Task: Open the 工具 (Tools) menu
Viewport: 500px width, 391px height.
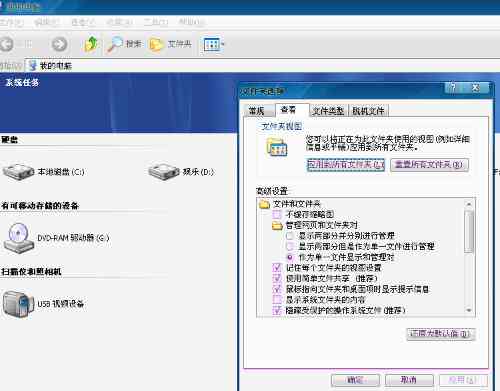Action: click(x=156, y=23)
